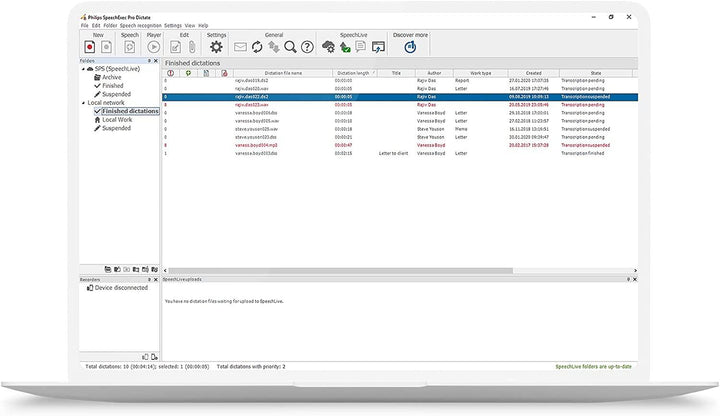The image size is (720, 416).
Task: Close the SpeechLive uploads panel
Action: (635, 279)
